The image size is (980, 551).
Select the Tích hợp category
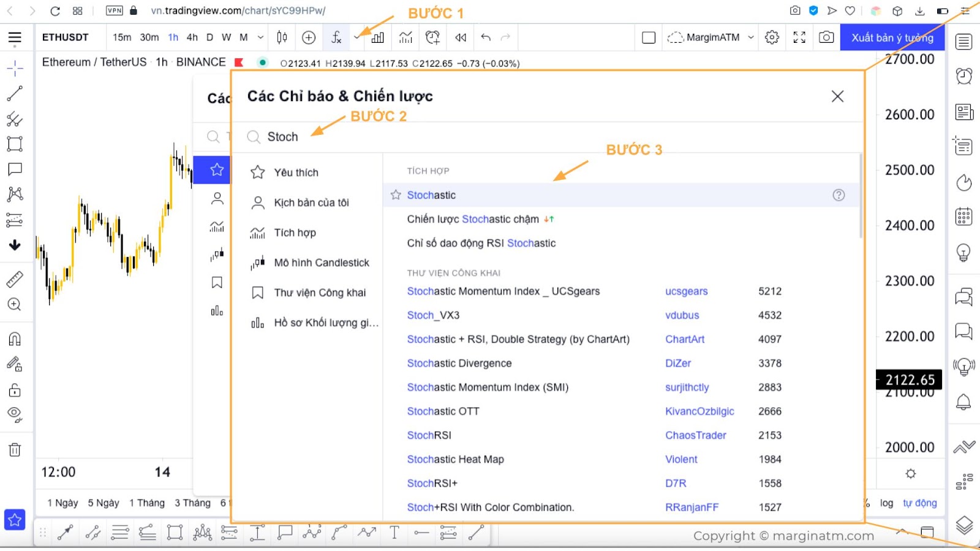pyautogui.click(x=306, y=233)
